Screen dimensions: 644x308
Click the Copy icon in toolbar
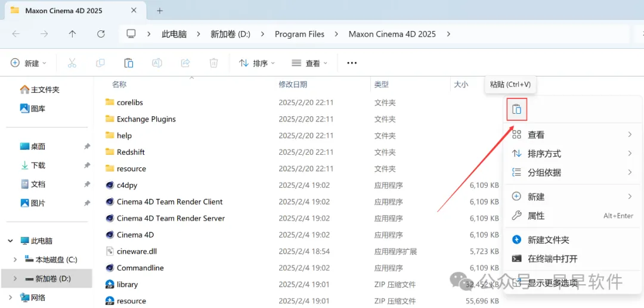pyautogui.click(x=100, y=63)
